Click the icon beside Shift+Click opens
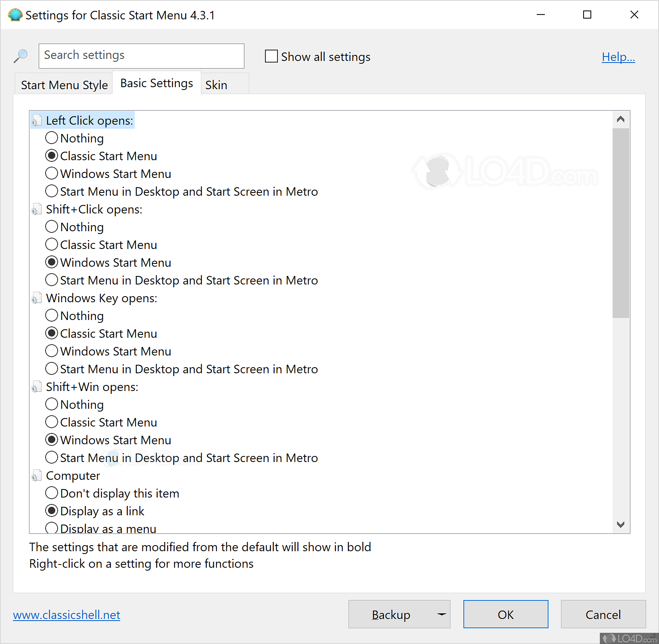 tap(37, 209)
